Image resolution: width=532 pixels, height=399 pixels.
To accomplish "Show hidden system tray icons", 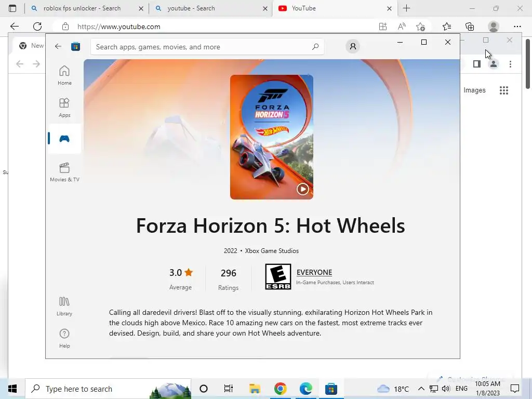I will 421,389.
